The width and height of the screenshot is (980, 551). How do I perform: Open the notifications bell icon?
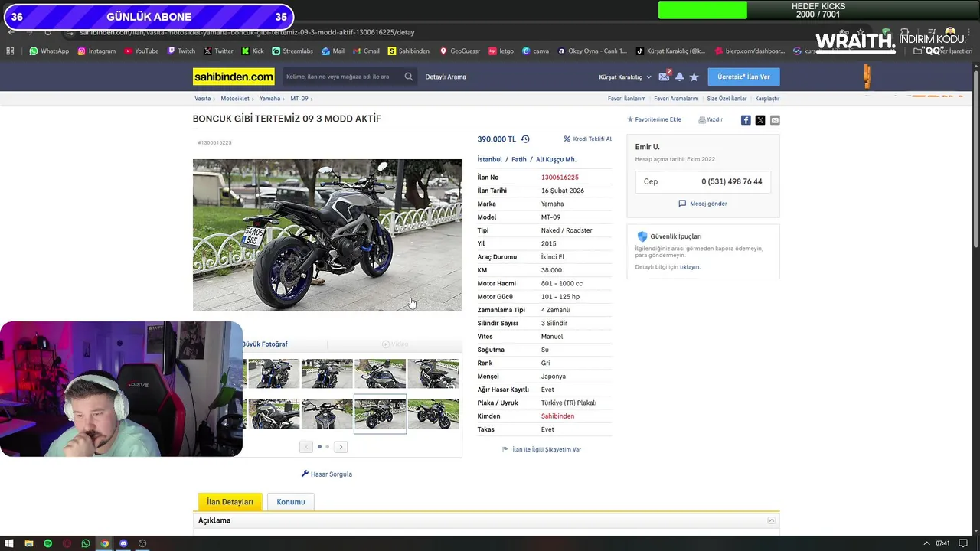[x=679, y=77]
